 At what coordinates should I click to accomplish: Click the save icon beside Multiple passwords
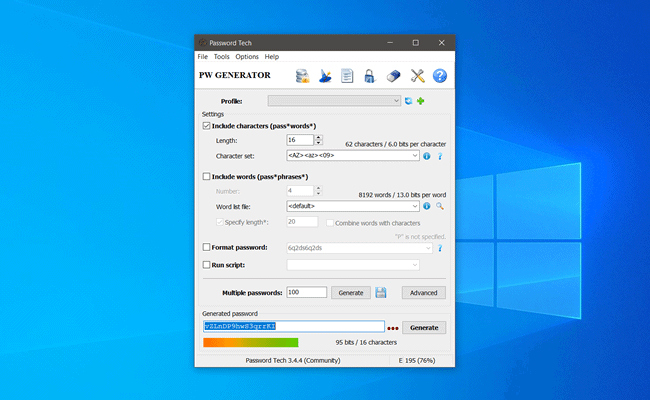click(381, 292)
